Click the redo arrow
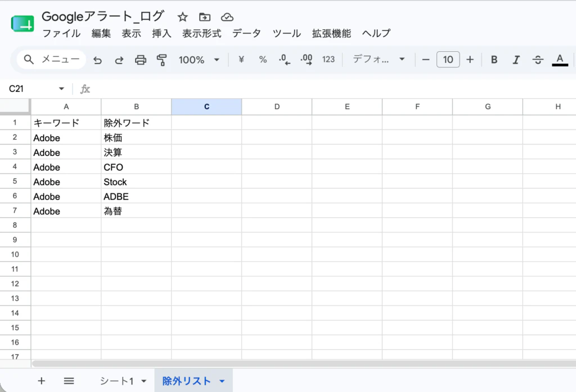 [119, 60]
